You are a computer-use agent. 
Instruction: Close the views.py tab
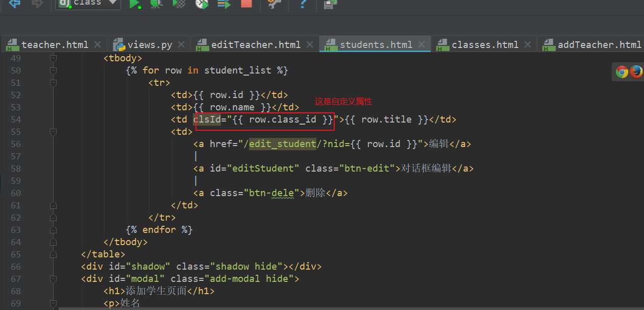point(182,45)
